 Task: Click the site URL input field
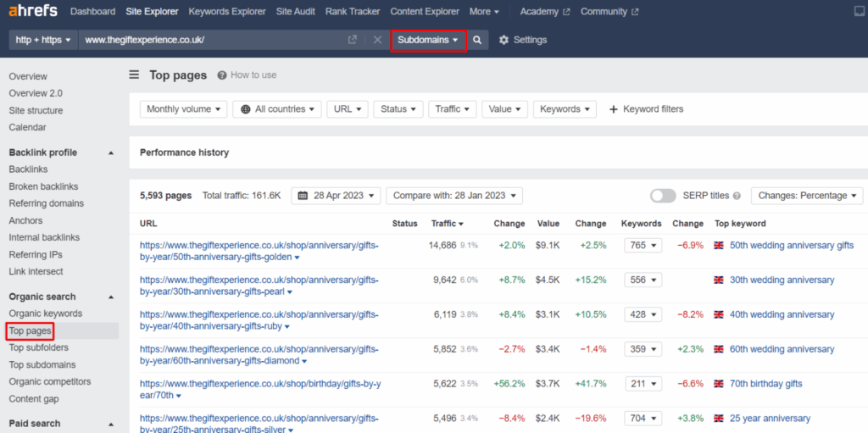[213, 40]
